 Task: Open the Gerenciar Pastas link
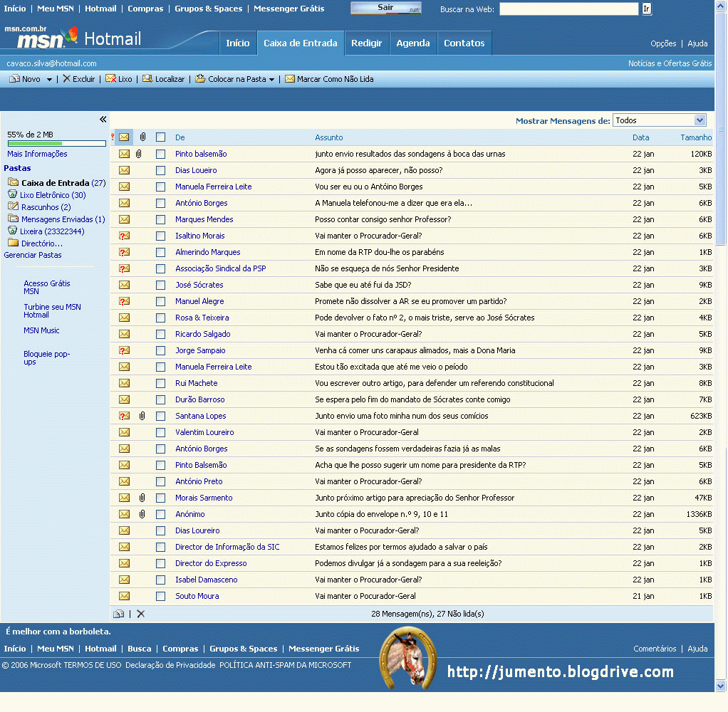[x=33, y=255]
